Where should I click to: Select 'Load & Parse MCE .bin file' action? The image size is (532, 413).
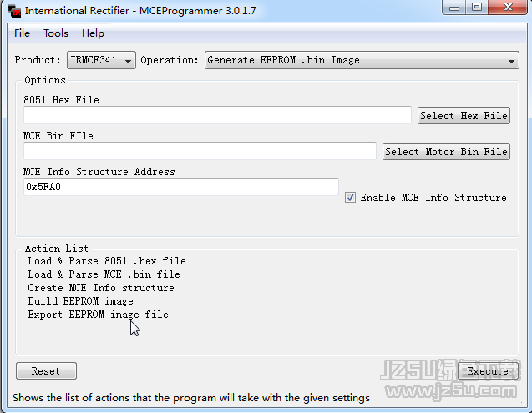pyautogui.click(x=104, y=274)
